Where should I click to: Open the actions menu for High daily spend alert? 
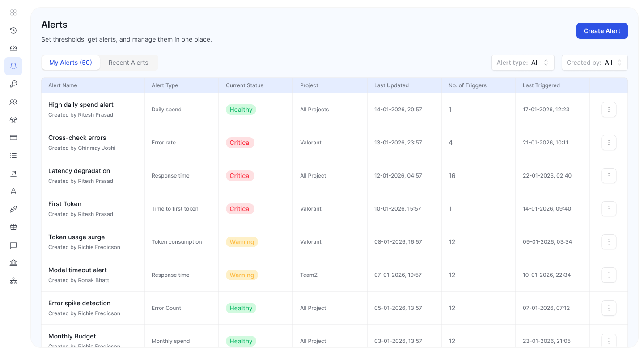tap(609, 110)
